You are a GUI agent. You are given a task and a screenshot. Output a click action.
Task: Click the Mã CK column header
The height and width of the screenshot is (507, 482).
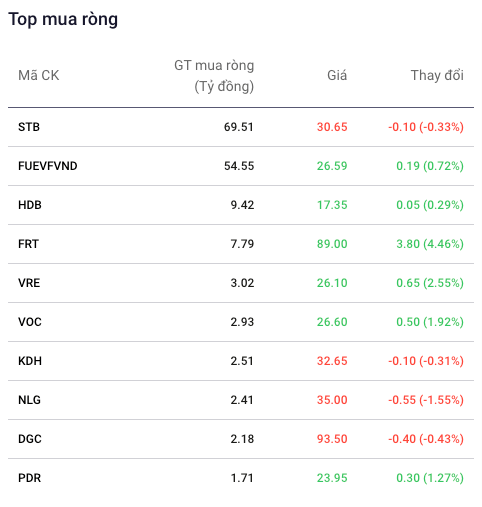(x=39, y=76)
